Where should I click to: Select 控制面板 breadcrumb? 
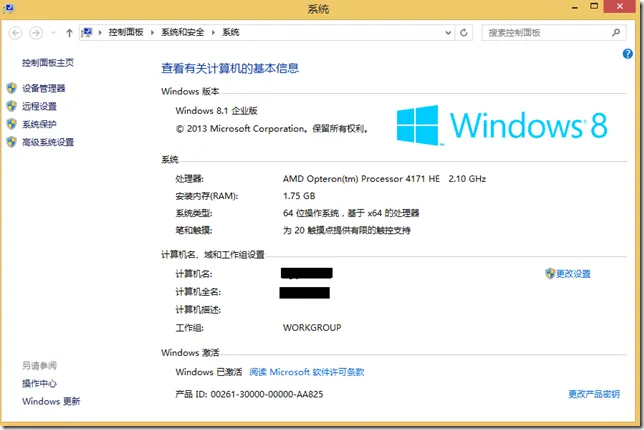(x=126, y=32)
